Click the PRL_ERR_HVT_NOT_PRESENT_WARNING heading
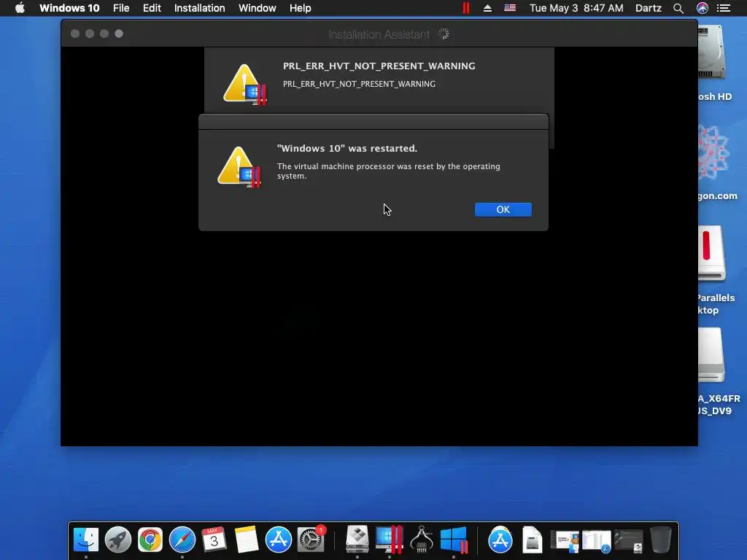The width and height of the screenshot is (747, 560). pyautogui.click(x=379, y=66)
